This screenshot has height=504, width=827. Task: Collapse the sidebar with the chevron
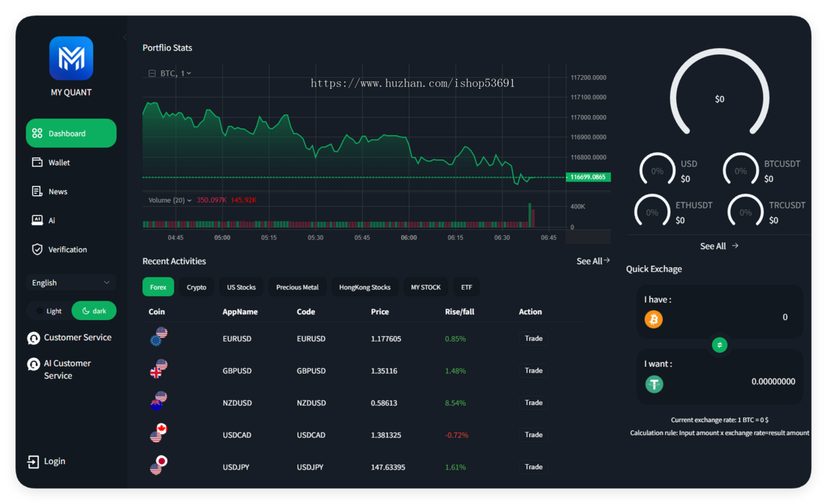click(x=125, y=36)
